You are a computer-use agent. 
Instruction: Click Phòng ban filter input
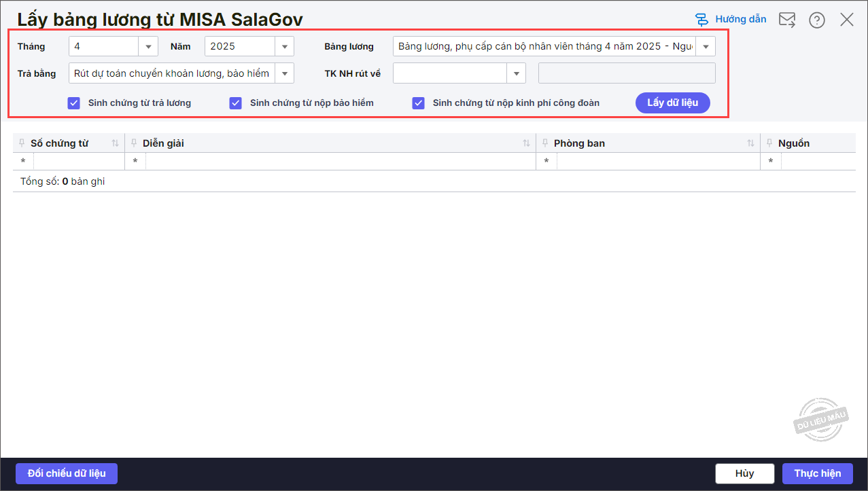[x=659, y=162]
